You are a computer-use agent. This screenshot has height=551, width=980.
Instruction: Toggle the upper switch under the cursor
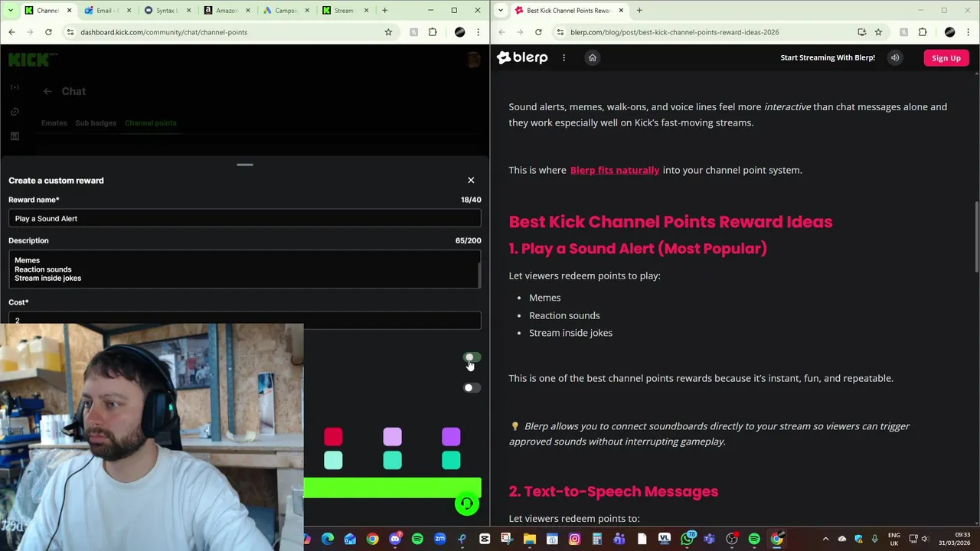click(472, 357)
